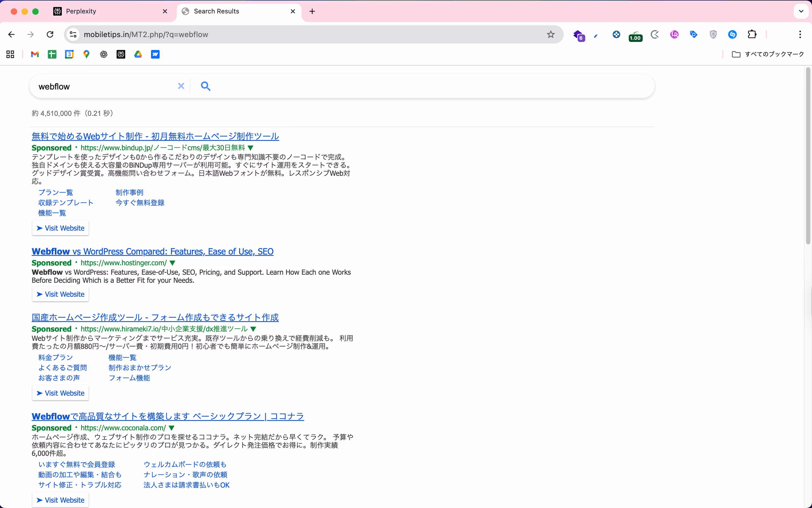Expand the hirameki7.io ad dropdown arrow

(x=254, y=329)
